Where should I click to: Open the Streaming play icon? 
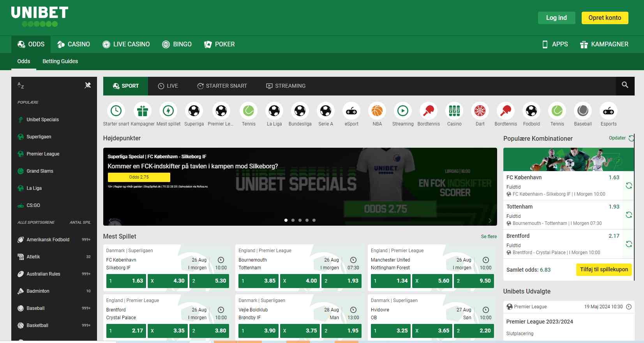(403, 111)
